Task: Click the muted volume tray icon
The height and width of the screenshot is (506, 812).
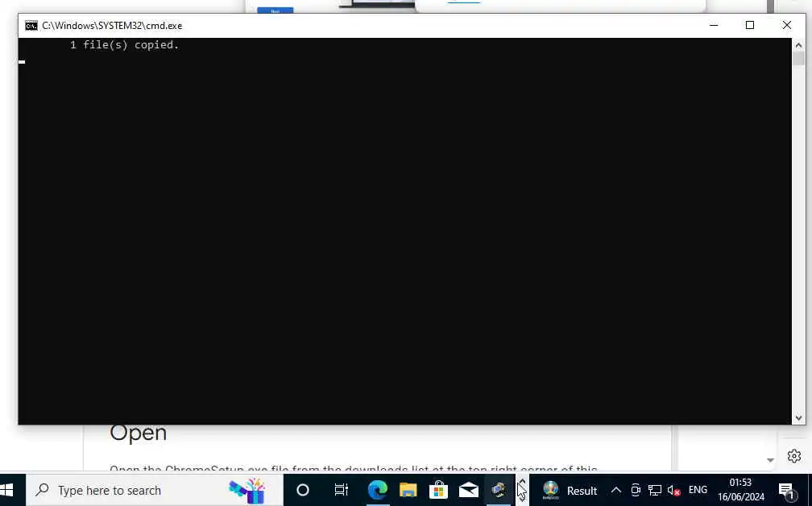Action: click(x=673, y=490)
